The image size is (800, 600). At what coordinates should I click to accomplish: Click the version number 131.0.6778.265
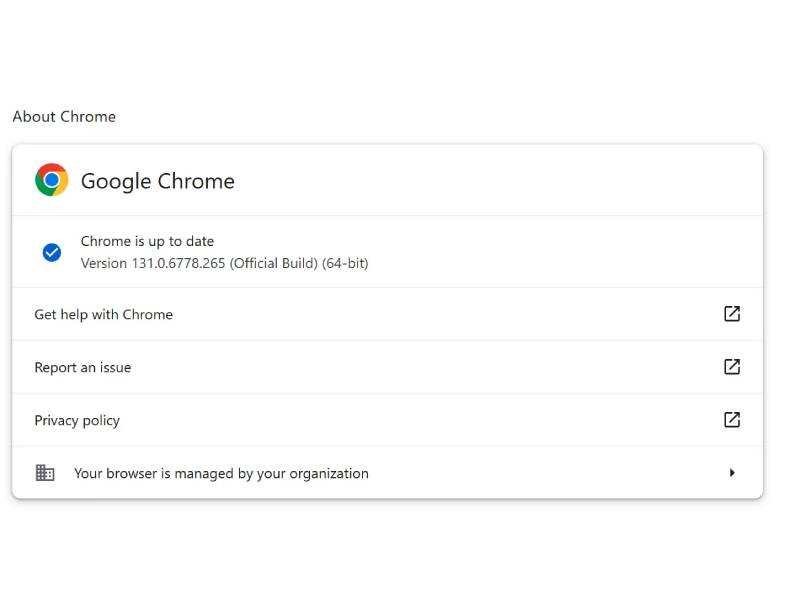point(179,263)
